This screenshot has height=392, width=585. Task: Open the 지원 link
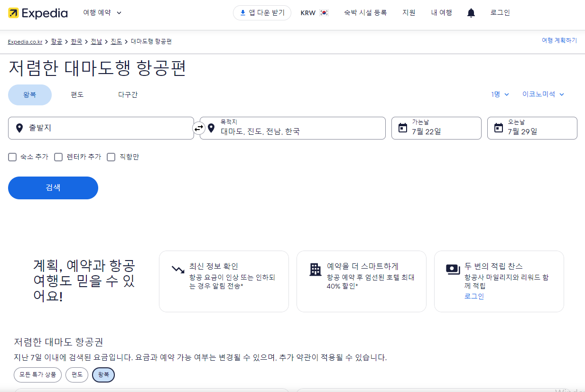click(x=409, y=13)
